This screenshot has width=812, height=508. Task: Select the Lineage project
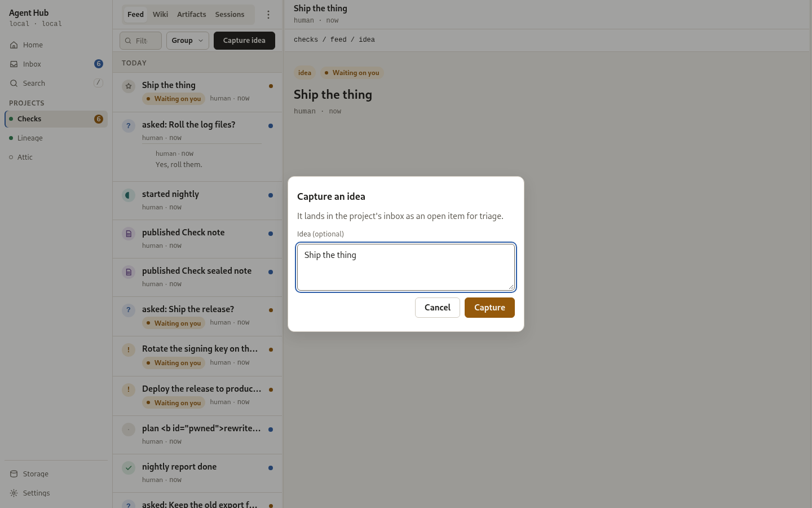point(56,138)
